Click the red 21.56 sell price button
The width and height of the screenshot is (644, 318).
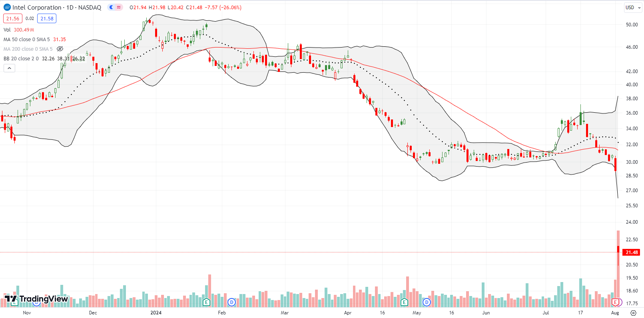point(13,18)
